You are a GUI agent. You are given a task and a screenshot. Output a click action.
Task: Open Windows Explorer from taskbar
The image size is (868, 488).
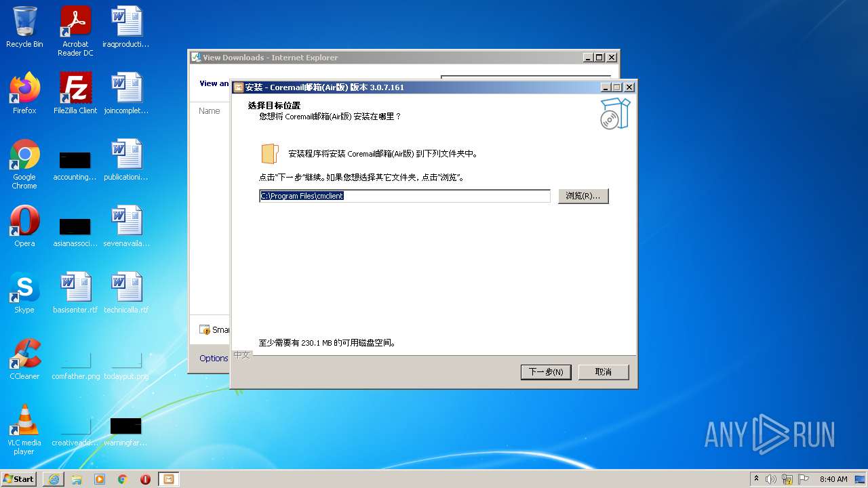pyautogui.click(x=77, y=479)
